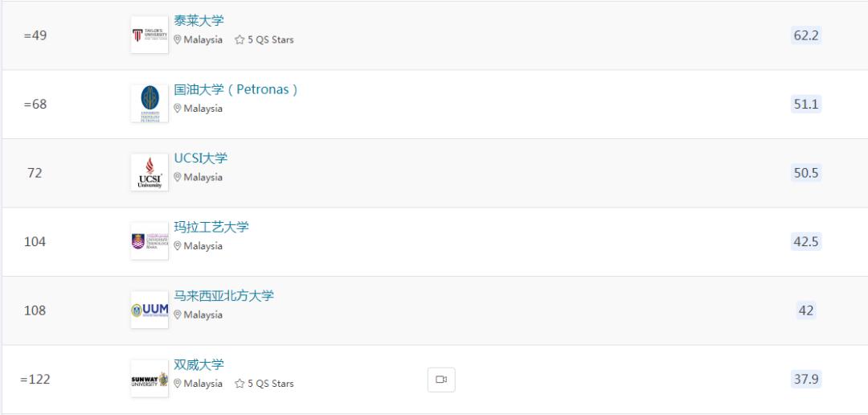Click the UUM logo

[149, 310]
